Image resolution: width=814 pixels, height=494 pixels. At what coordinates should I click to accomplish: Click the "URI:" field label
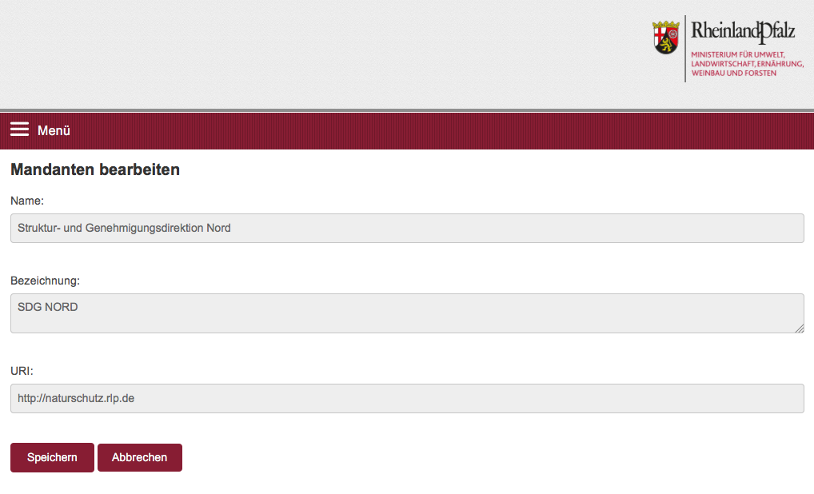[x=22, y=371]
